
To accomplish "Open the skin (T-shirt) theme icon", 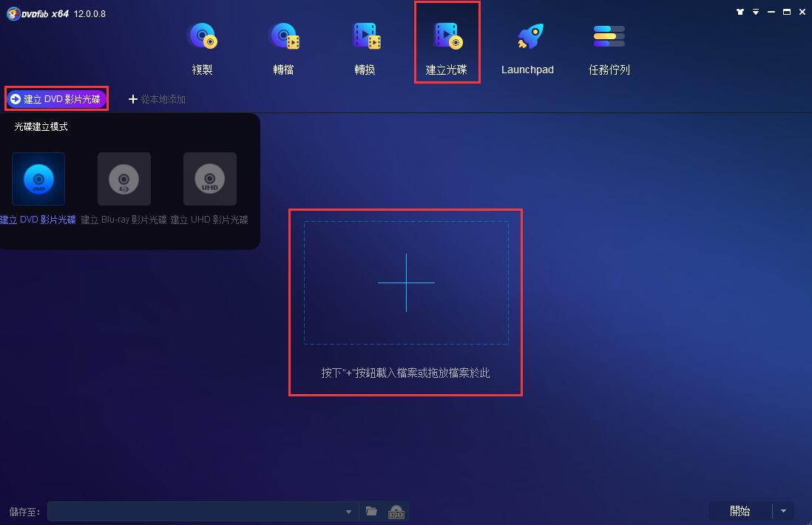I will coord(740,12).
